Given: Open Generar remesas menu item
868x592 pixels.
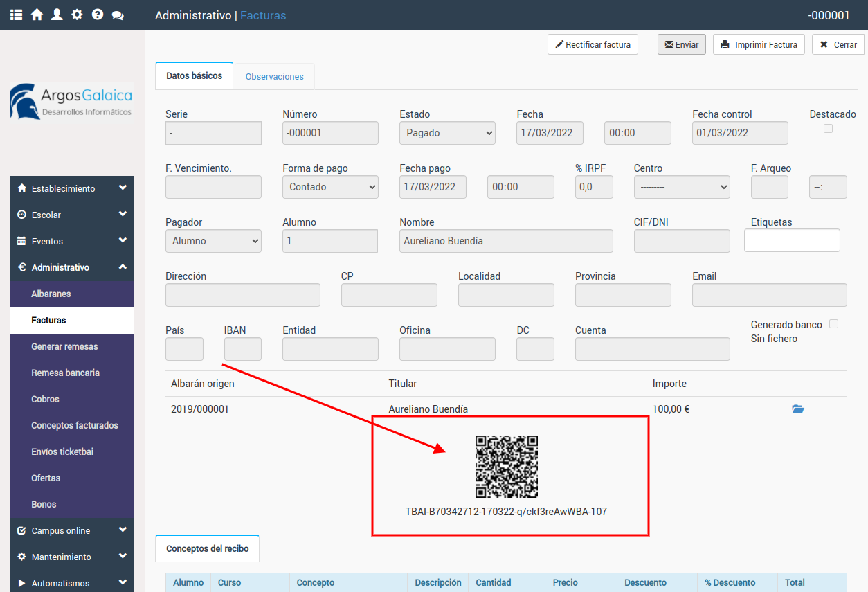Looking at the screenshot, I should (72, 346).
